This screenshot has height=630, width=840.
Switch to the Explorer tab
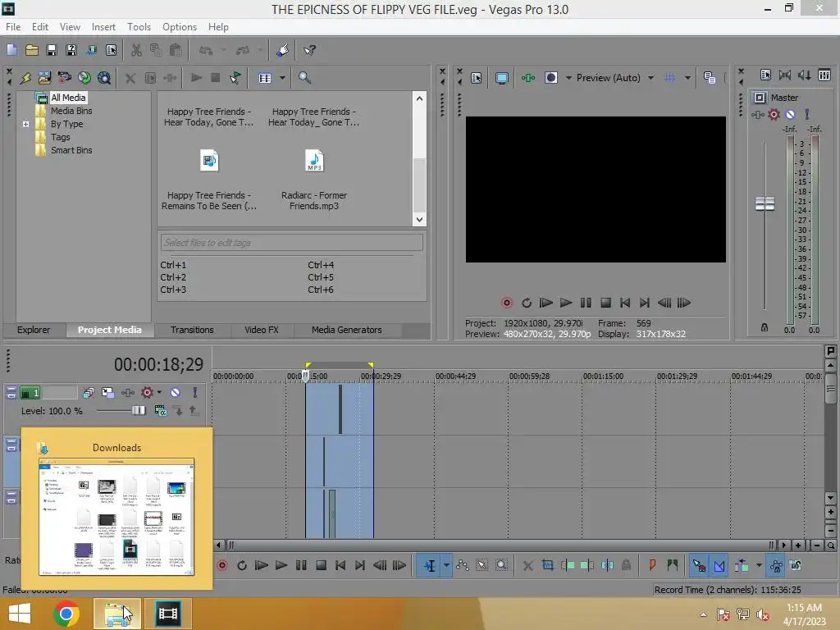33,330
